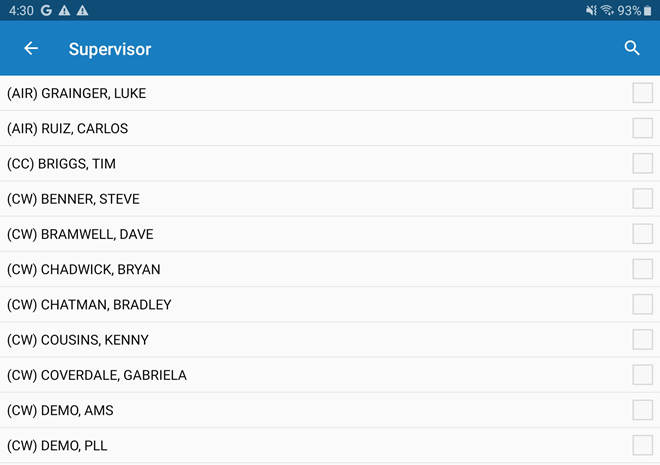Tap the Supervisor title text
This screenshot has width=660, height=465.
coord(110,48)
